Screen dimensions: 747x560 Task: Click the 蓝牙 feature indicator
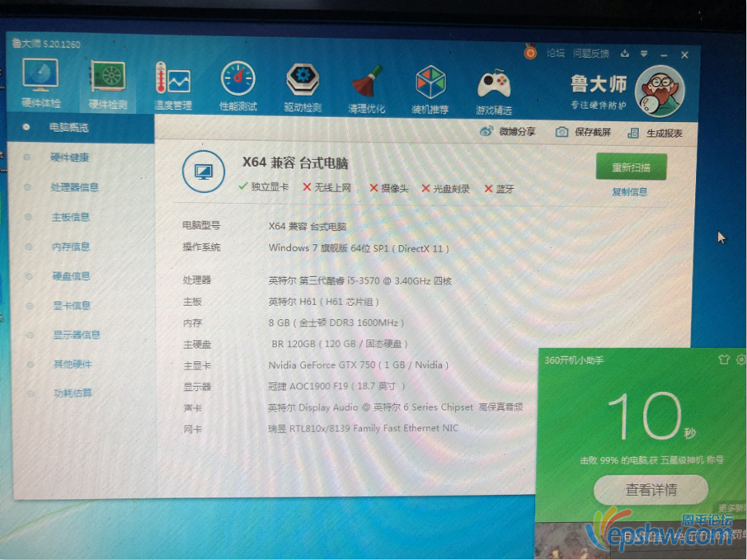(x=500, y=189)
